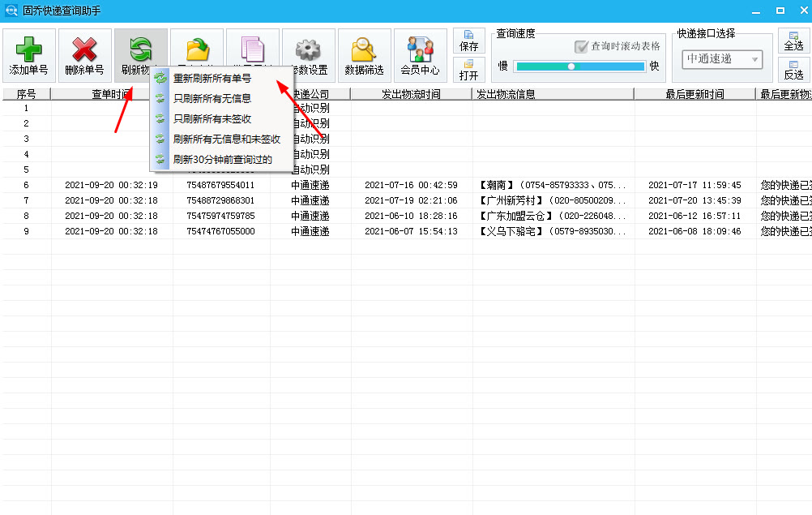Choose 只刷新所有未签收 menu entry
Screen dimensions: 812x515
pyautogui.click(x=222, y=118)
